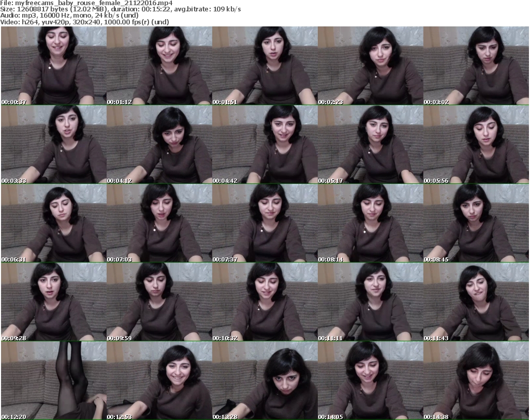Select the thumbnail at 00:13:28
The width and height of the screenshot is (530, 420).
coord(265,381)
